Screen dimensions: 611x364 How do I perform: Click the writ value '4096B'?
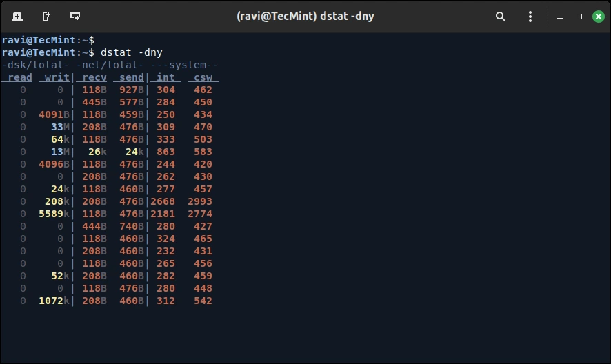[x=54, y=165]
